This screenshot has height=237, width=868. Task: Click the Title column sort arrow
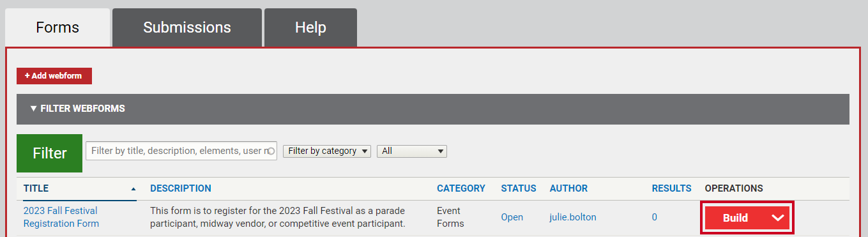133,188
